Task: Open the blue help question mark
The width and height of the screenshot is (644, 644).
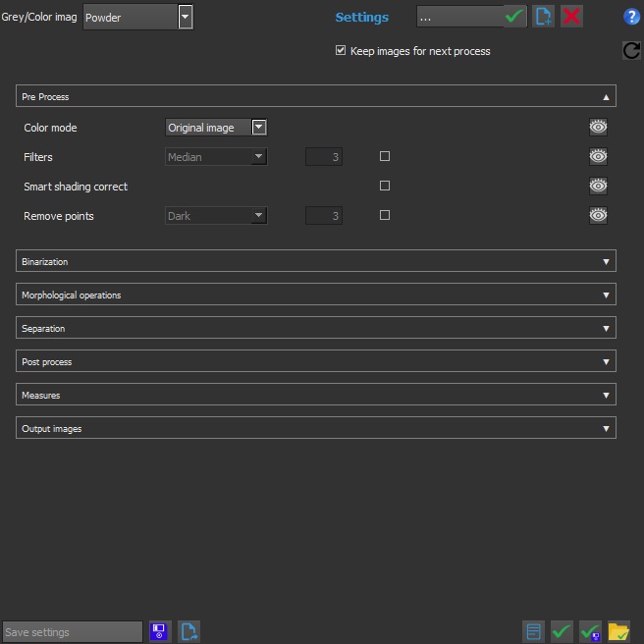Action: pyautogui.click(x=631, y=17)
